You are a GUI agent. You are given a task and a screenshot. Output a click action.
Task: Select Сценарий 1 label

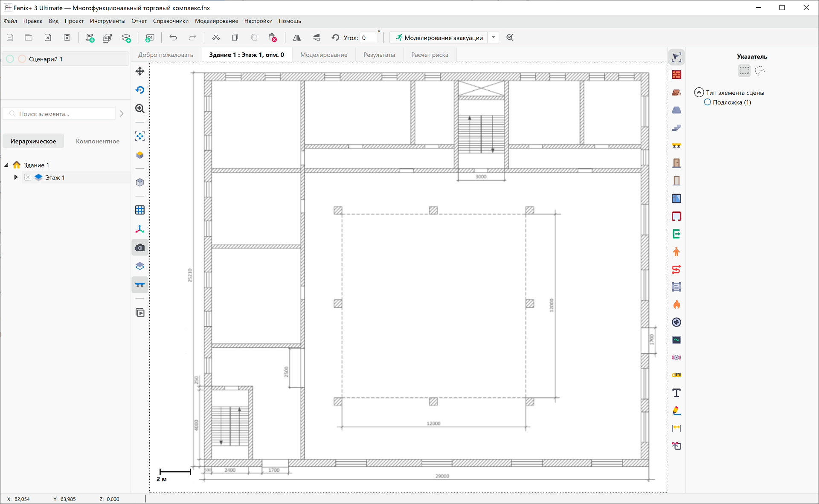46,59
